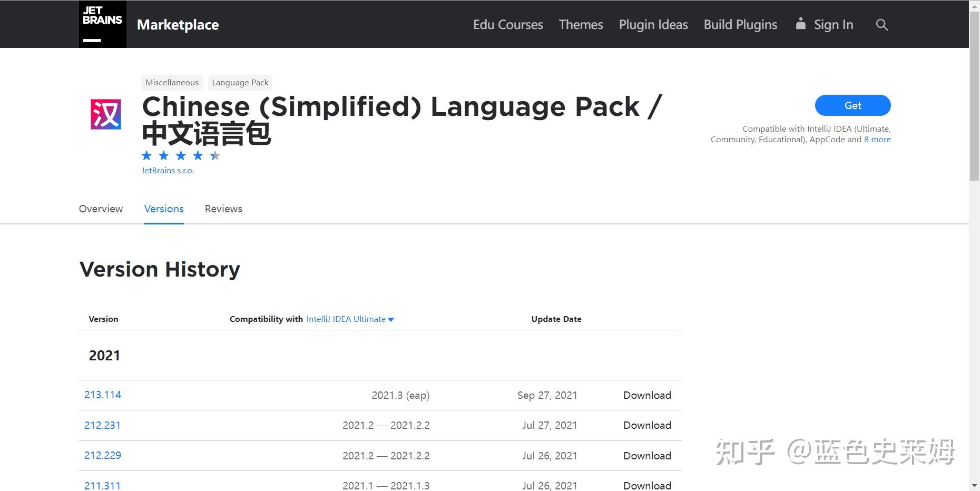Open Plugin Ideas page
Viewport: 980px width, 491px height.
click(653, 25)
